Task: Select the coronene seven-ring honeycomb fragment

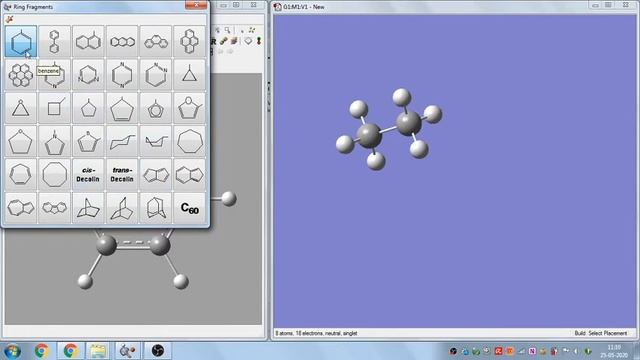Action: tap(21, 75)
